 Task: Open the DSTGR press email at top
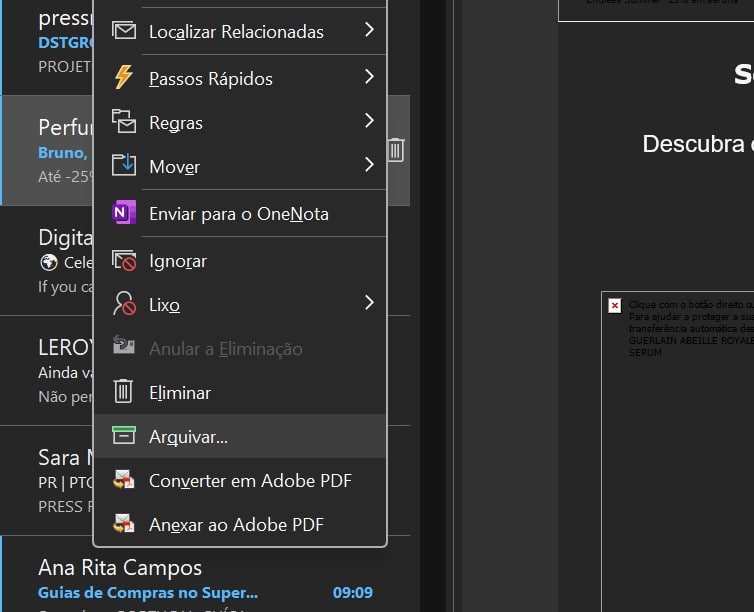pyautogui.click(x=47, y=47)
